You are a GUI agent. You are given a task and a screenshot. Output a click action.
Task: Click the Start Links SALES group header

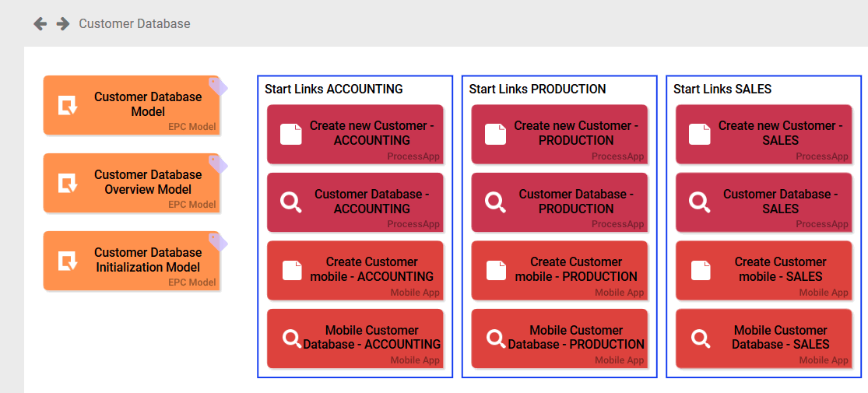[722, 89]
